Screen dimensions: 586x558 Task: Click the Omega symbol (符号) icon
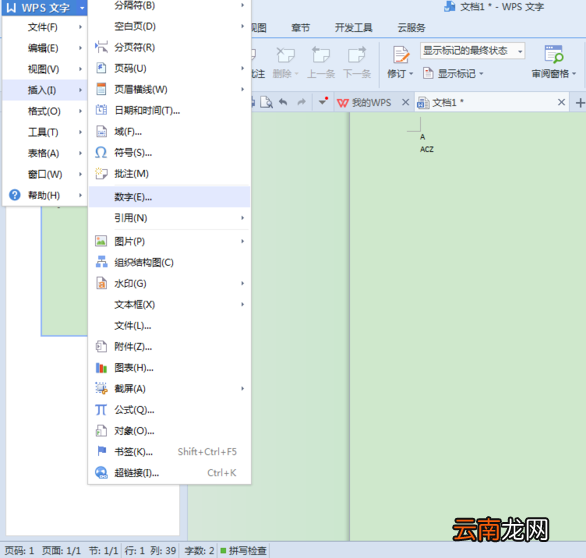[x=101, y=152]
